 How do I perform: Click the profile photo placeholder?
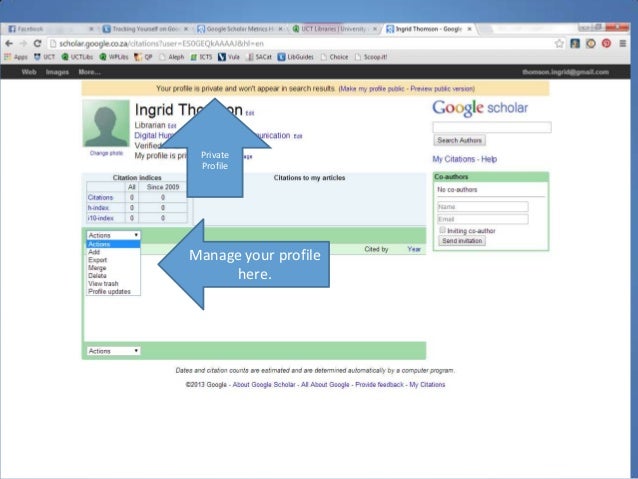point(106,123)
